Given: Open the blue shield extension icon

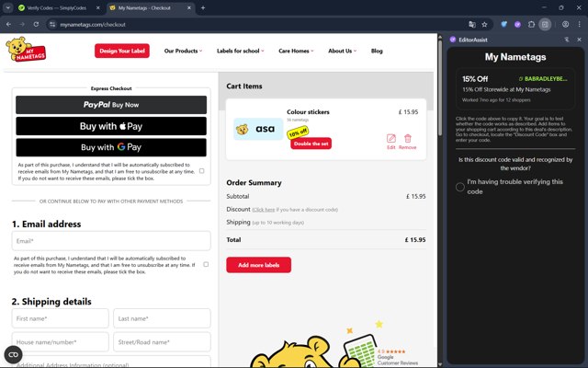Looking at the screenshot, I should [504, 25].
